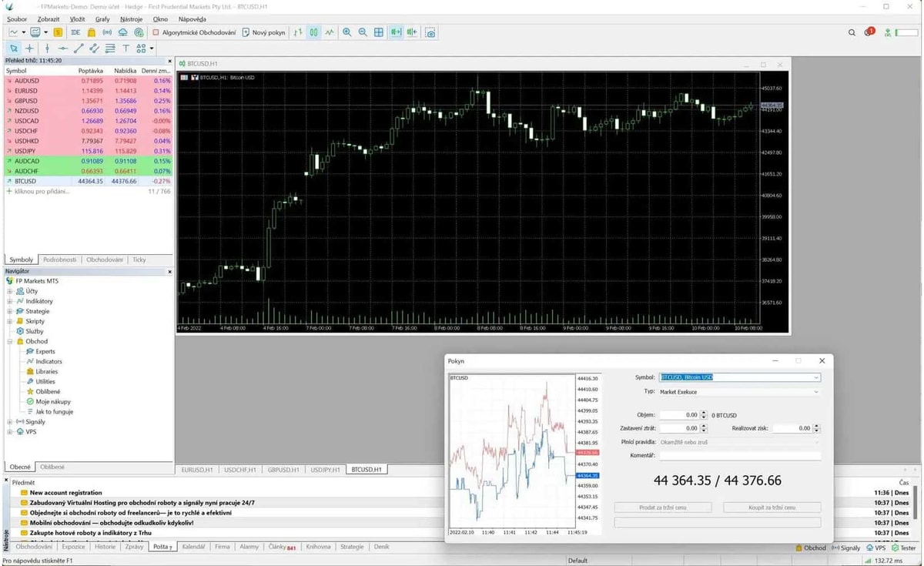Open the Signals toolbar icon
The height and width of the screenshot is (566, 924).
click(x=107, y=32)
